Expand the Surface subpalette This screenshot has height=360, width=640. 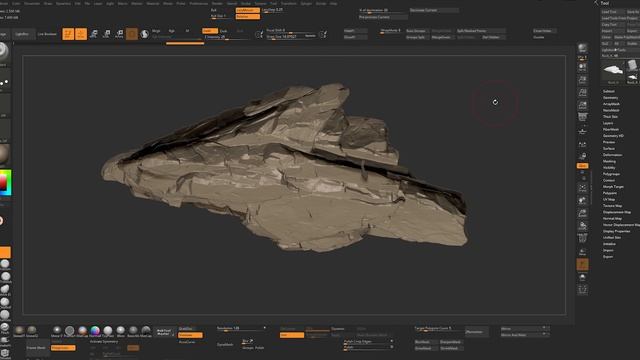[x=609, y=149]
